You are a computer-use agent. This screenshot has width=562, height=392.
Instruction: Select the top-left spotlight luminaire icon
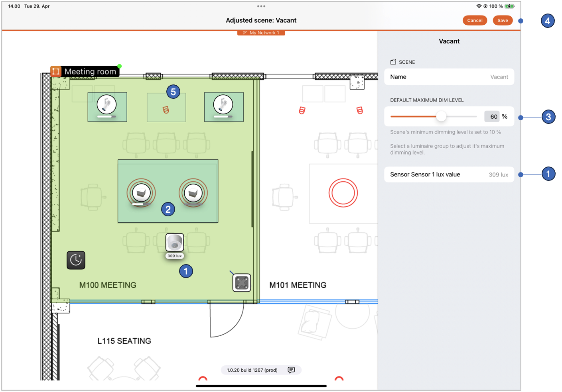click(x=106, y=105)
